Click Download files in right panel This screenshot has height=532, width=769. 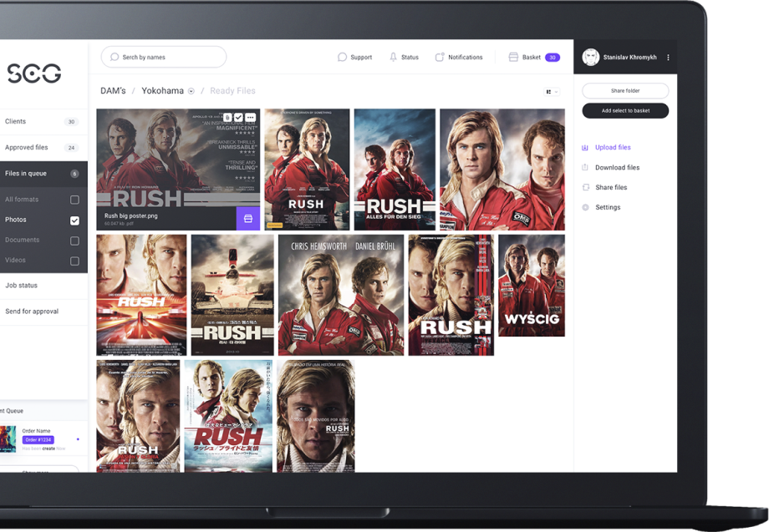(x=617, y=168)
